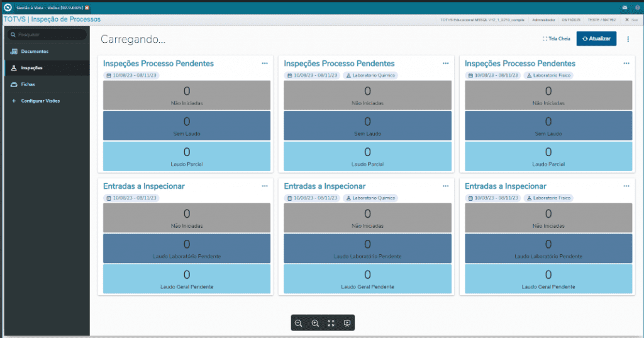This screenshot has width=644, height=338.
Task: Open Fichas in the sidebar
Action: pos(28,84)
